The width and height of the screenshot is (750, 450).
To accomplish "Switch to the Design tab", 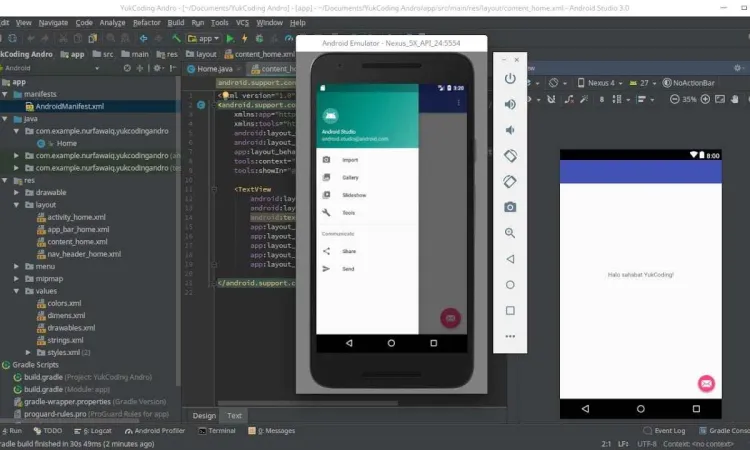I will point(204,416).
